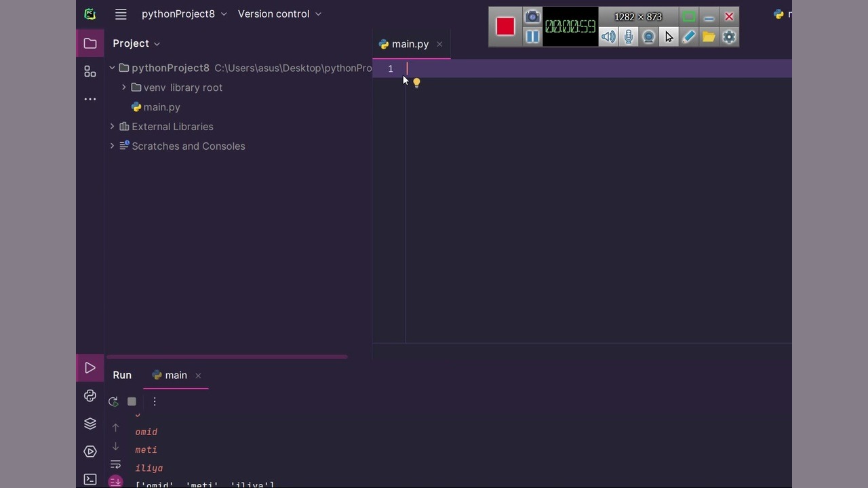The height and width of the screenshot is (488, 868).
Task: Click the 'iliya' output line
Action: pos(149,468)
